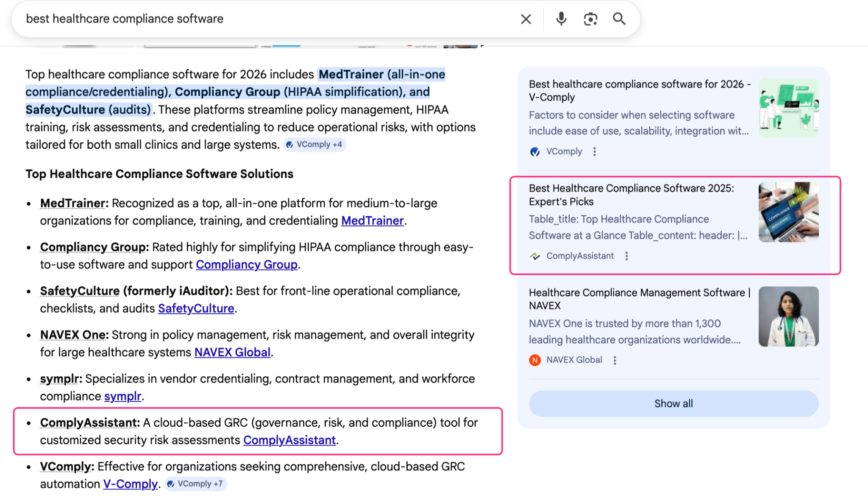Image resolution: width=868 pixels, height=503 pixels.
Task: Clear the search query with the X icon
Action: click(x=526, y=19)
